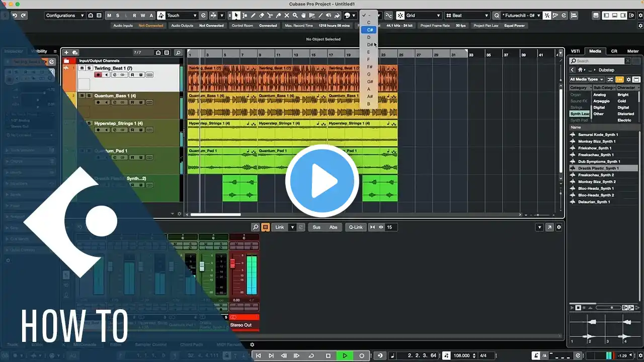This screenshot has width=644, height=362.
Task: Activate the Cycle loop button
Action: tap(312, 355)
